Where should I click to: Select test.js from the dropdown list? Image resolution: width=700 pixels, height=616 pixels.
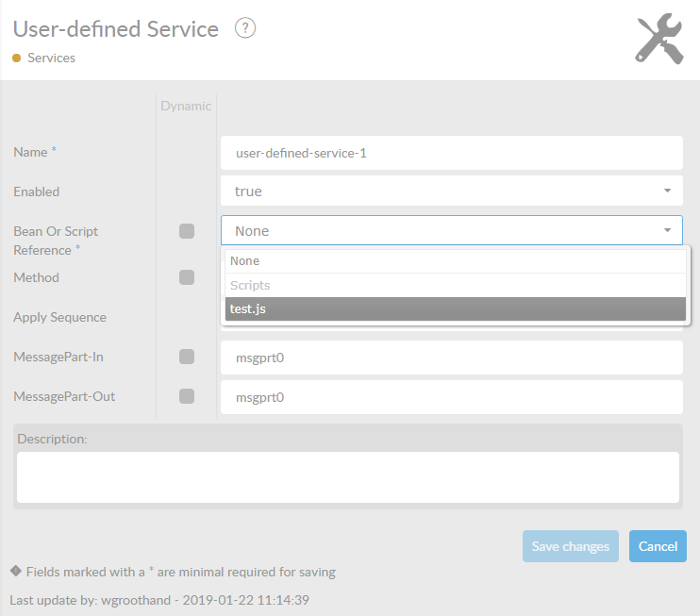(457, 309)
